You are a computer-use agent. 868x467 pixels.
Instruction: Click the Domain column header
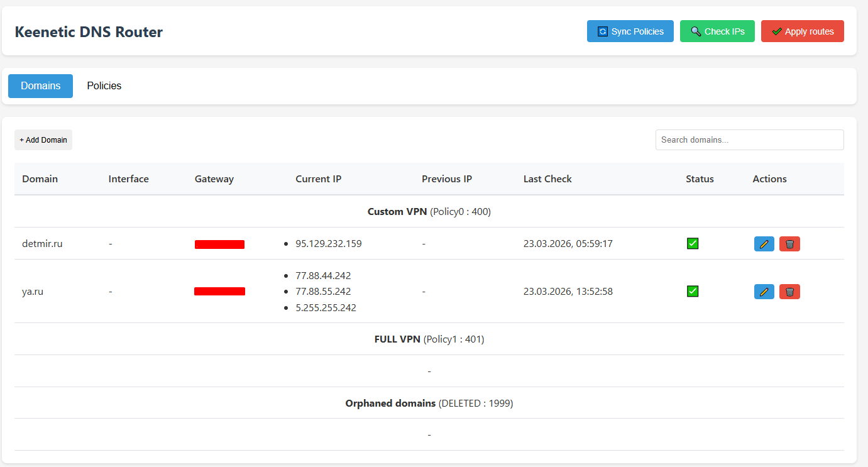(x=40, y=179)
